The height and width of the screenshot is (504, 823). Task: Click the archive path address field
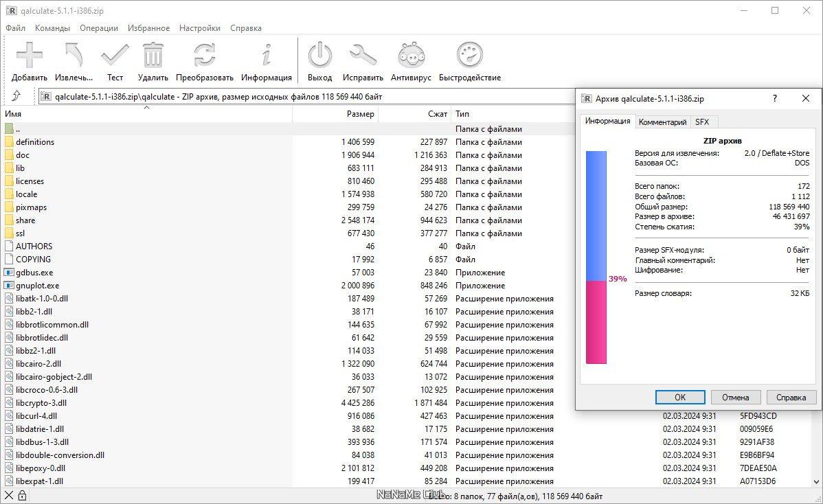point(302,97)
